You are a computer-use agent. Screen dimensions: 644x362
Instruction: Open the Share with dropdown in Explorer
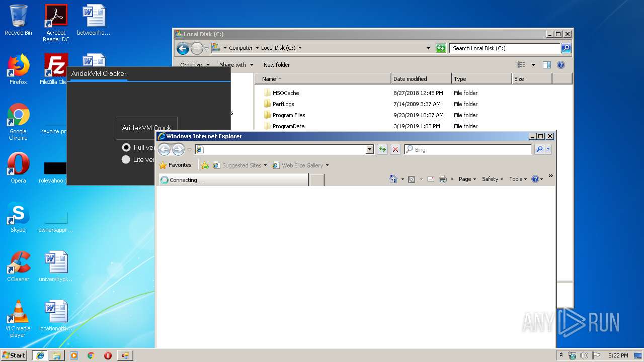click(x=236, y=65)
